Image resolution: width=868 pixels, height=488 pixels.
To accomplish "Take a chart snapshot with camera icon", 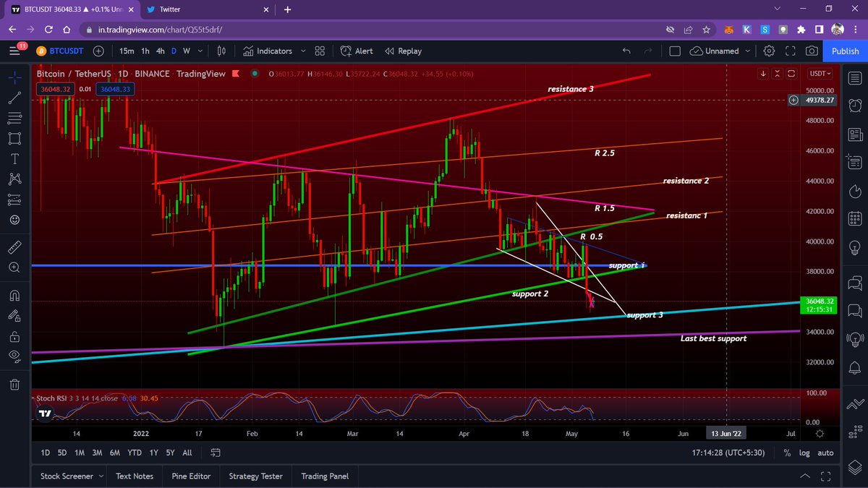I will [812, 51].
